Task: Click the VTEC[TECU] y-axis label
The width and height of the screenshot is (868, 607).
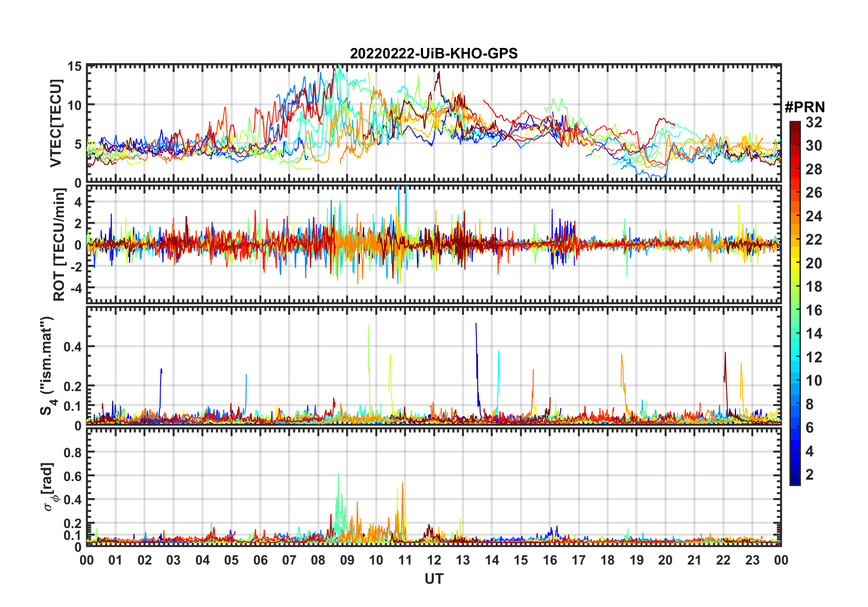Action: [x=56, y=123]
